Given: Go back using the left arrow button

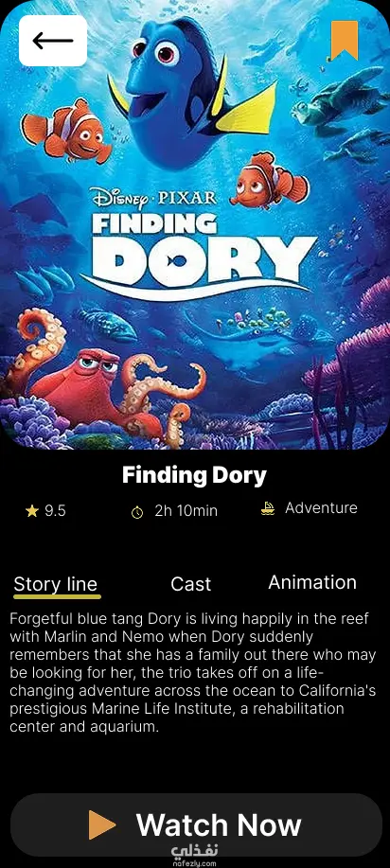Looking at the screenshot, I should pyautogui.click(x=53, y=41).
